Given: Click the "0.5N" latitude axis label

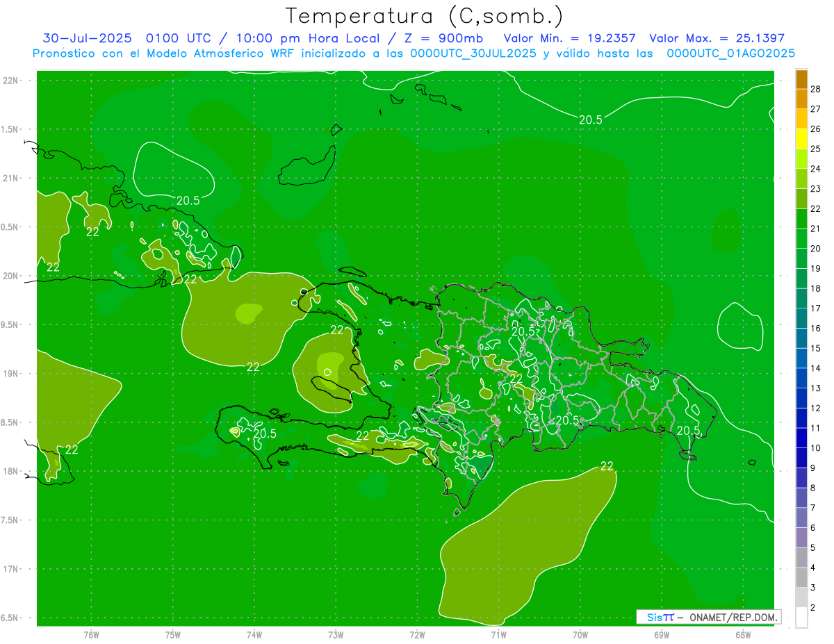Looking at the screenshot, I should pos(10,227).
